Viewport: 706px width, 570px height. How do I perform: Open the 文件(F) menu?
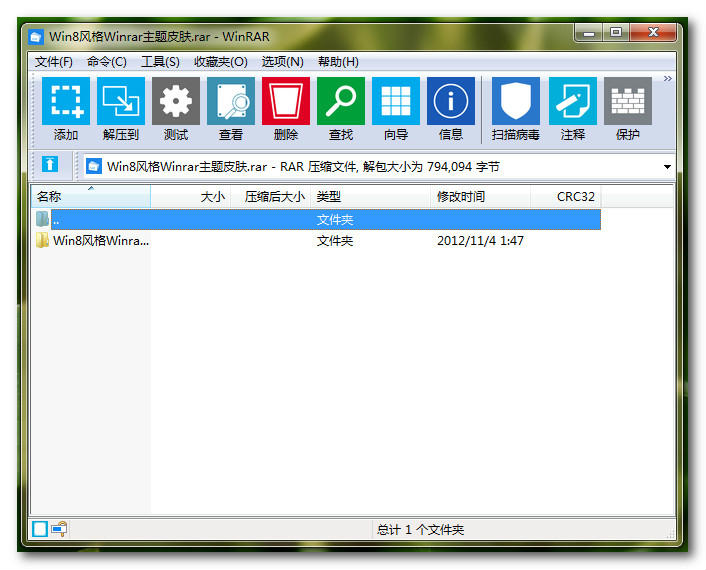pyautogui.click(x=54, y=62)
